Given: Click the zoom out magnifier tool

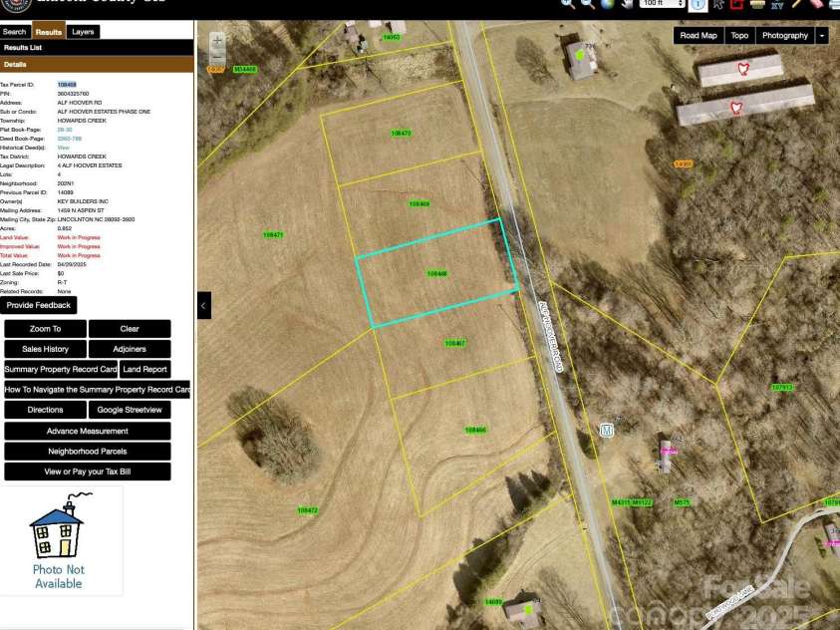Looking at the screenshot, I should (x=588, y=4).
